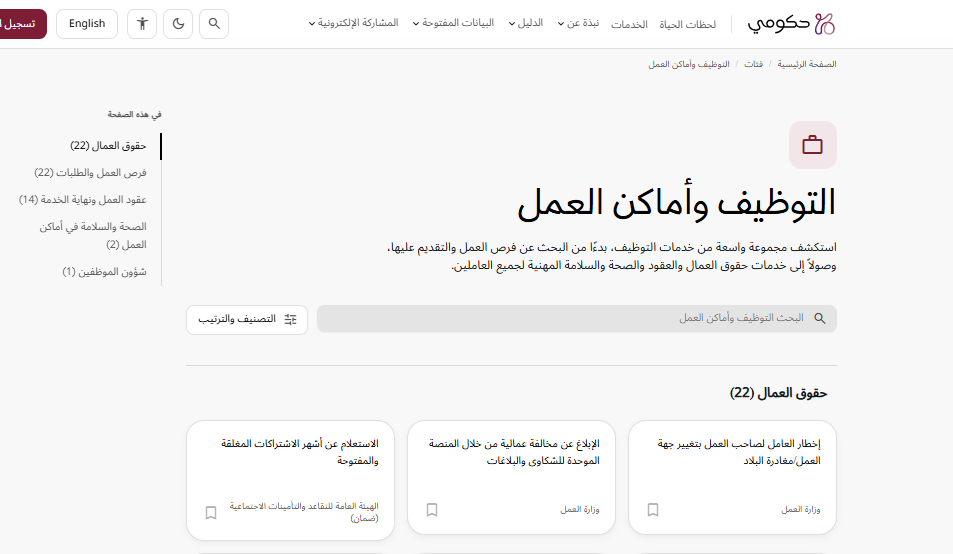Viewport: 953px width, 554px height.
Task: Open the search icon in header
Action: point(214,24)
